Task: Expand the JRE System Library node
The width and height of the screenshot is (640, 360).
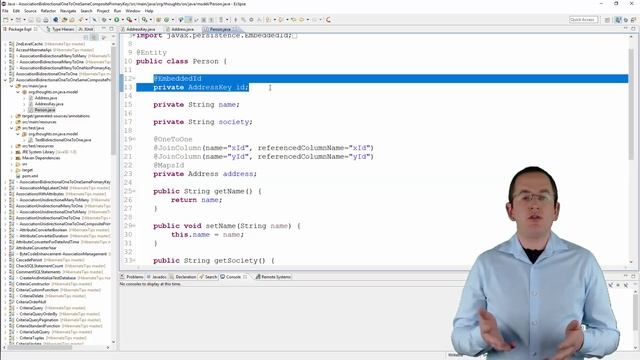Action: pos(11,152)
